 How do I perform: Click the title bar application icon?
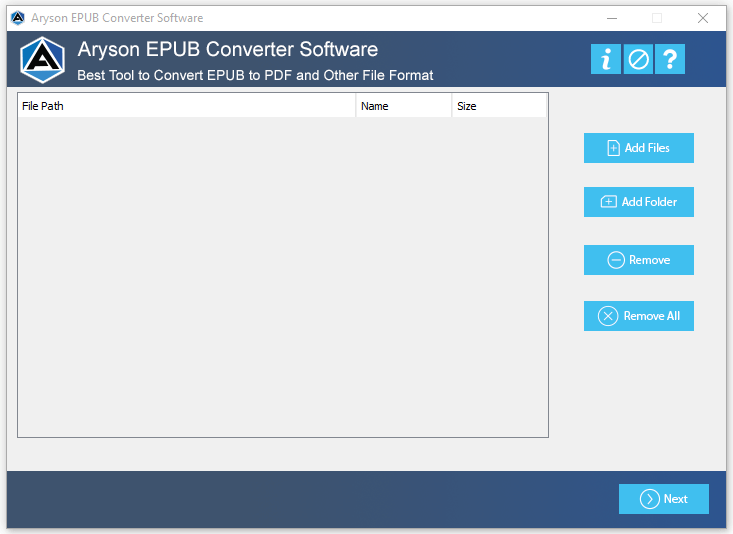coord(18,18)
